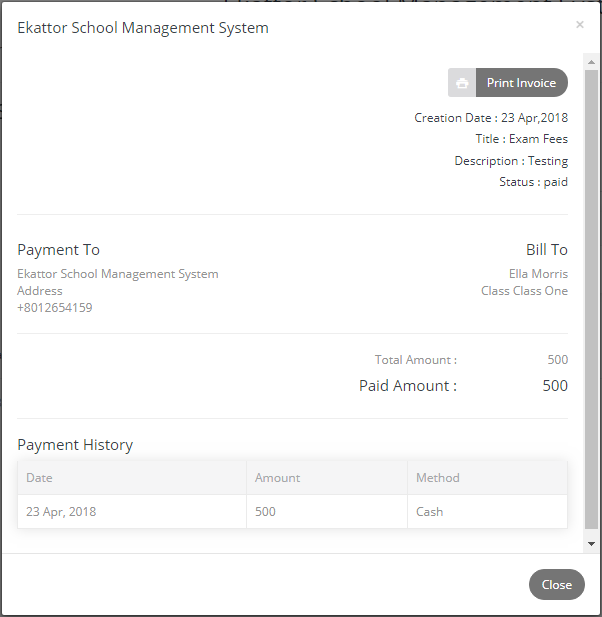Select the dialog title Ekattor School Management System
Image resolution: width=602 pixels, height=617 pixels.
(143, 28)
